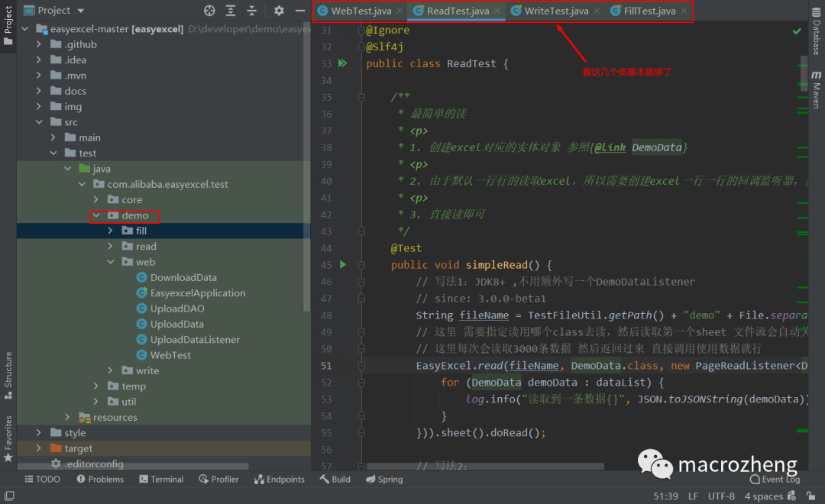Collapse the demo package
This screenshot has width=825, height=504.
(x=96, y=215)
